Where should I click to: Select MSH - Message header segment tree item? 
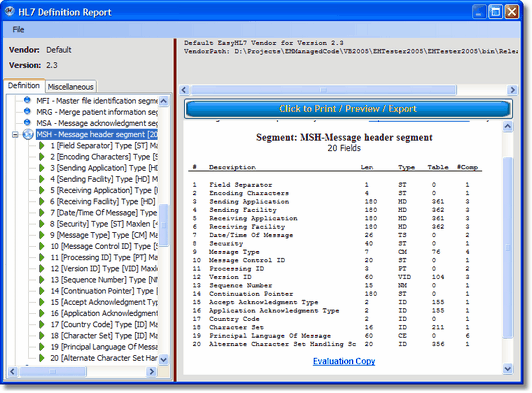(x=97, y=135)
